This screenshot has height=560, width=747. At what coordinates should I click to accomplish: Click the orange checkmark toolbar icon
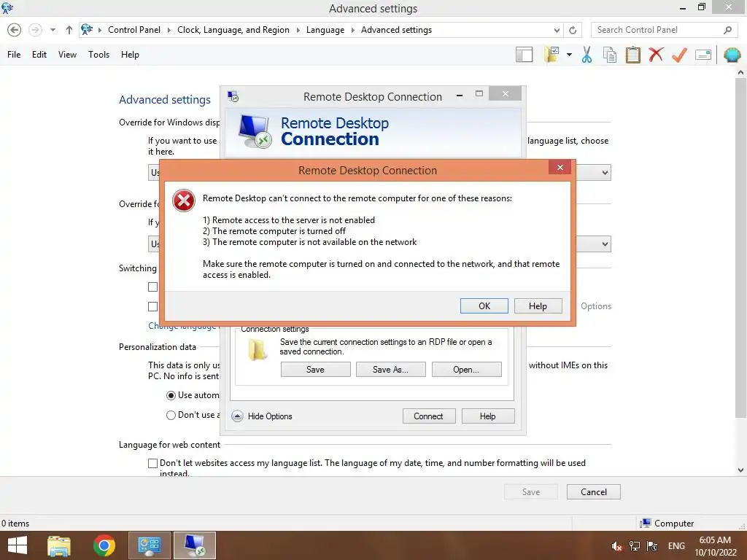[679, 55]
